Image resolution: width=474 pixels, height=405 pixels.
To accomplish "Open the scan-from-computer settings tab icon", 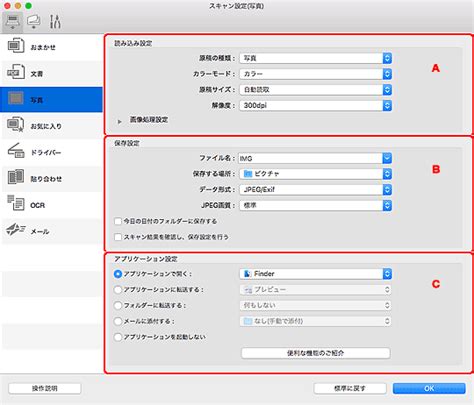I will pyautogui.click(x=12, y=22).
